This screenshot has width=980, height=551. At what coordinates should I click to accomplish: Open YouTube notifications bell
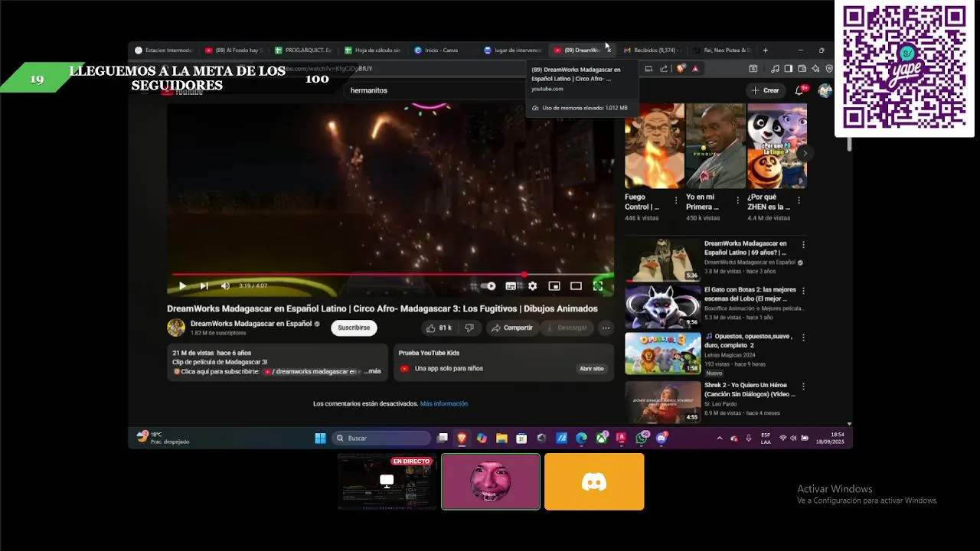click(799, 90)
